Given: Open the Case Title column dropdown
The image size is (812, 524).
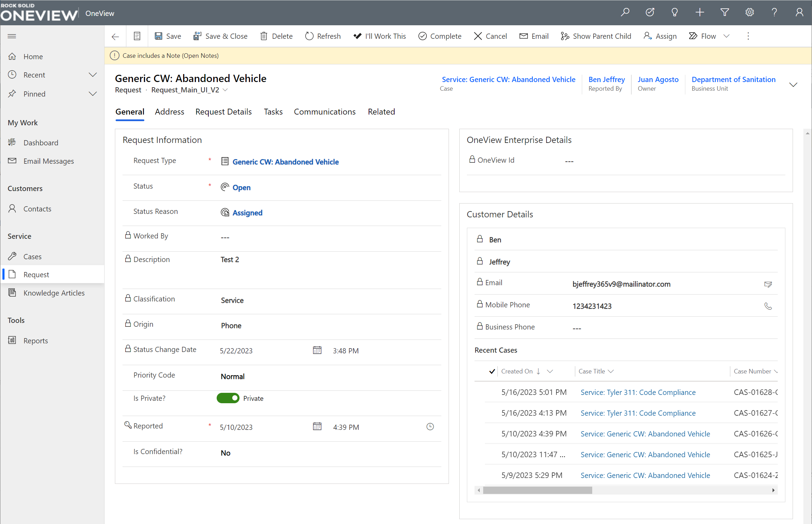Looking at the screenshot, I should tap(611, 371).
